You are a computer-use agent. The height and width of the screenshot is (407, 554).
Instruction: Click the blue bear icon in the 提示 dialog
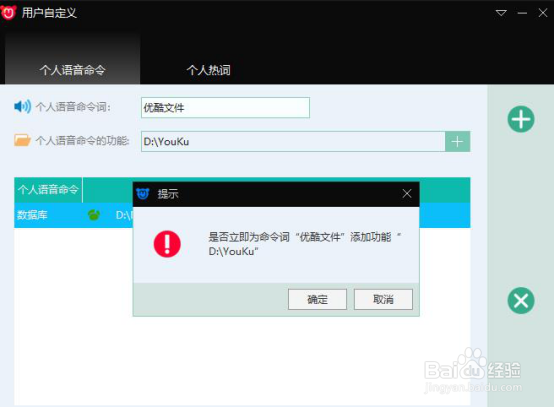(143, 194)
